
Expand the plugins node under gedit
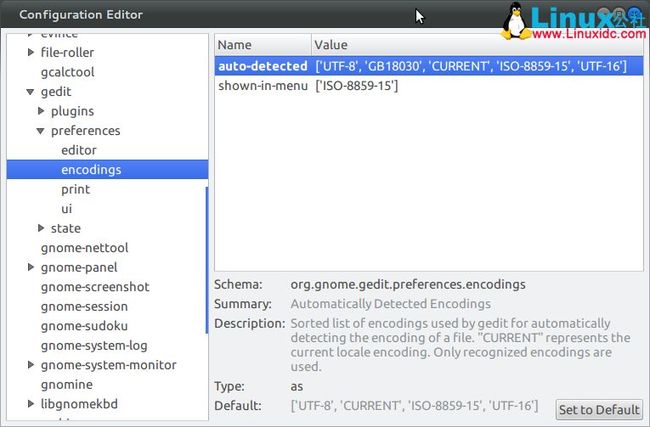click(x=41, y=111)
